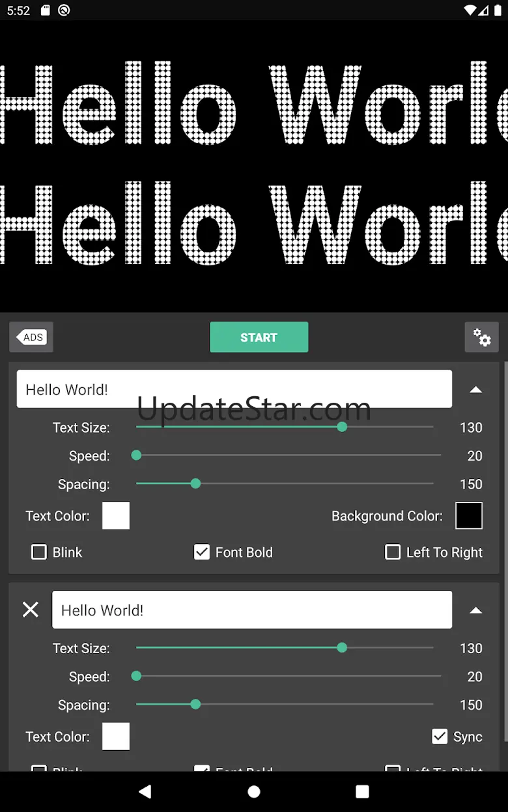The width and height of the screenshot is (508, 812).
Task: Uncheck Font Bold in first panel
Action: click(202, 552)
